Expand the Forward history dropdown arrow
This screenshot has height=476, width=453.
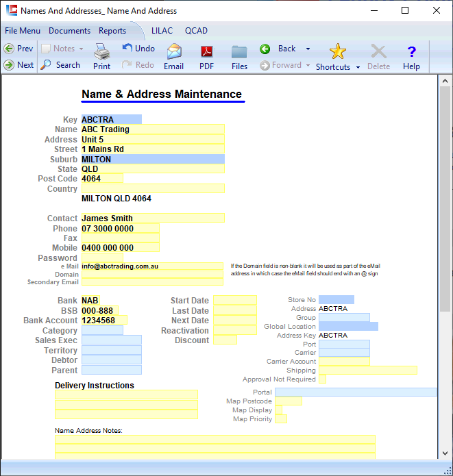click(x=308, y=65)
